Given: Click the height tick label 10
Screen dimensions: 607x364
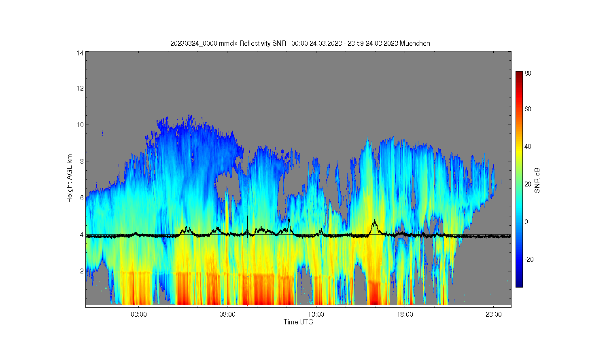Looking at the screenshot, I should (x=80, y=125).
